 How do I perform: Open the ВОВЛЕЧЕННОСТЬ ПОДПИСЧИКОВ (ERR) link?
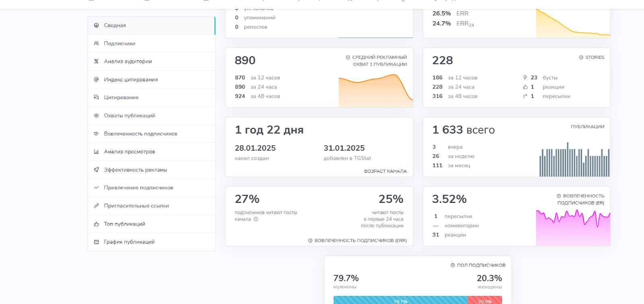point(357,240)
